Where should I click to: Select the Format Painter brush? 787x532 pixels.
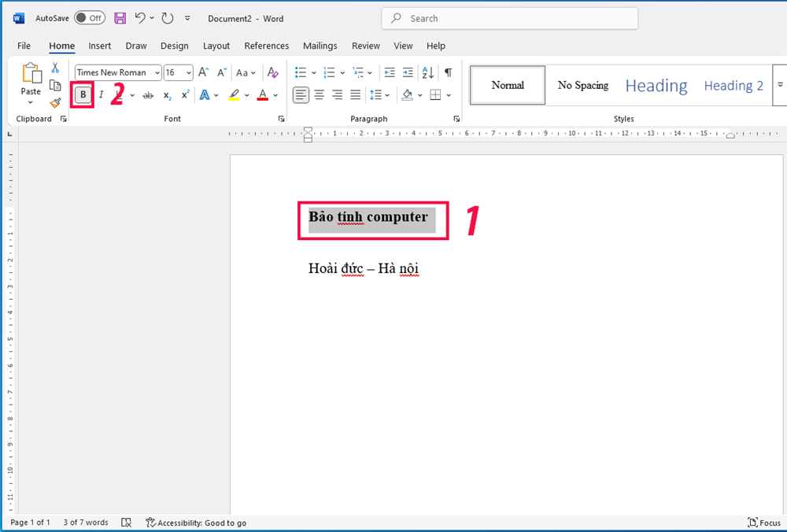55,103
